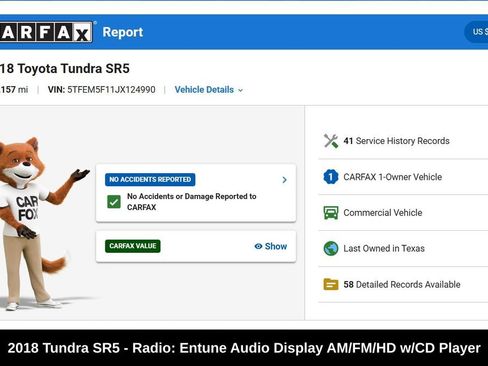The height and width of the screenshot is (366, 488).
Task: Click the wrench Service History icon
Action: (331, 141)
